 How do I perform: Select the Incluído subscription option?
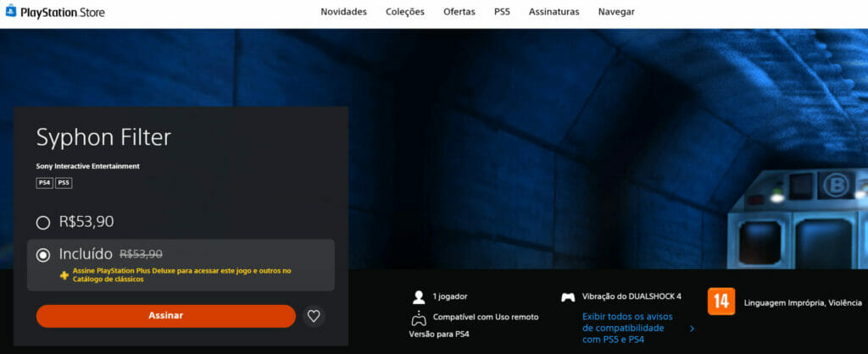(43, 254)
